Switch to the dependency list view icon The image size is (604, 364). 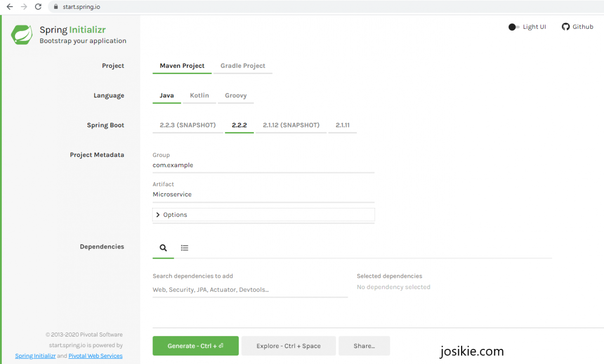[185, 248]
